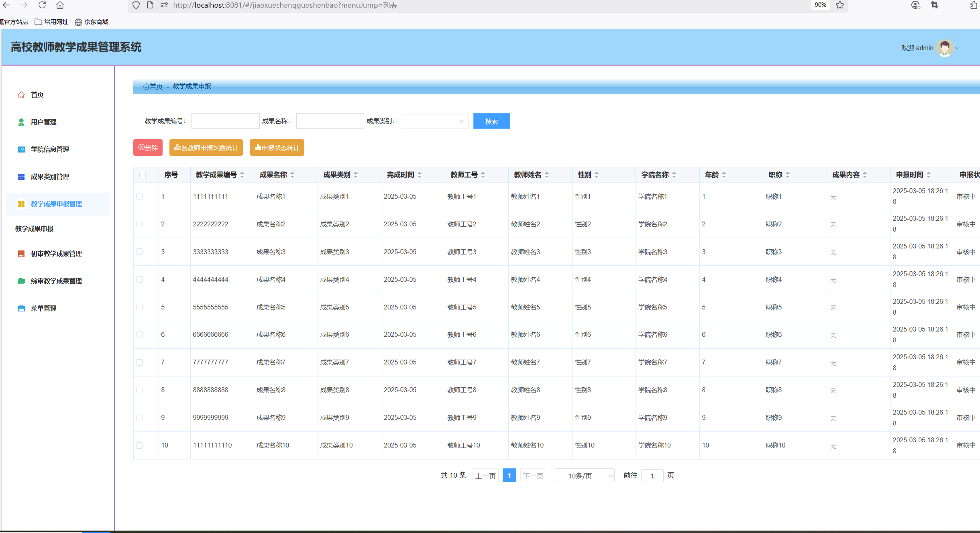The height and width of the screenshot is (533, 980).
Task: Click the 用户管理 user icon
Action: tap(21, 122)
